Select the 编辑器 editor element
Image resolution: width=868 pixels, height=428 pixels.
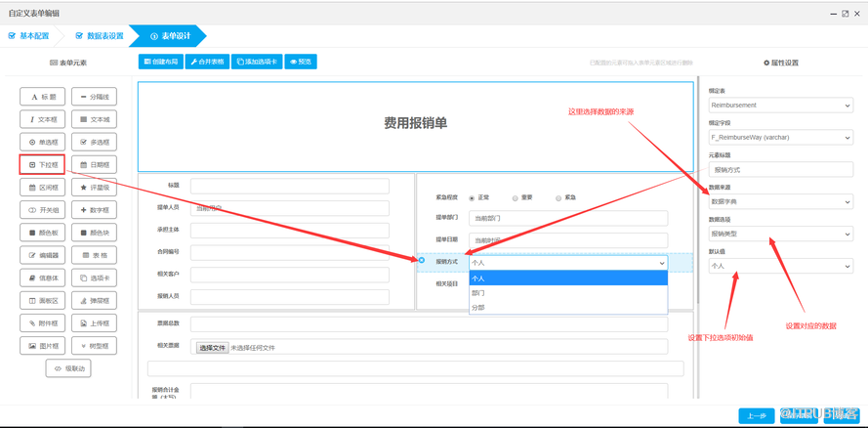click(43, 255)
